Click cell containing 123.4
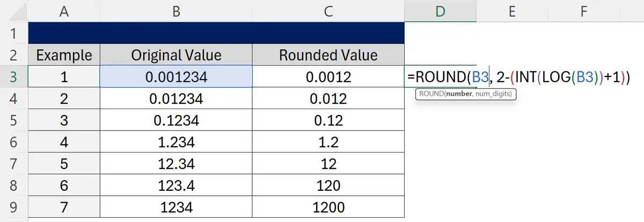The width and height of the screenshot is (644, 222). tap(176, 185)
